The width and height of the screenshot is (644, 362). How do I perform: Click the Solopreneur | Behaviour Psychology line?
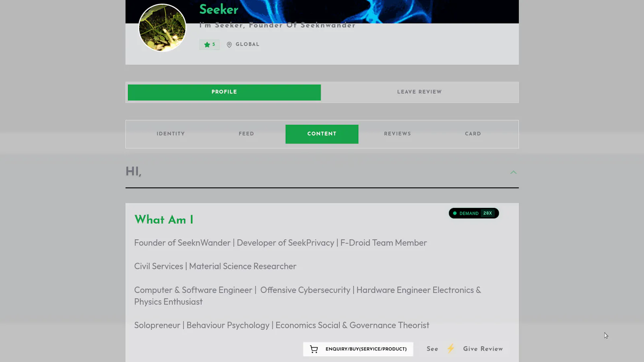tap(282, 325)
